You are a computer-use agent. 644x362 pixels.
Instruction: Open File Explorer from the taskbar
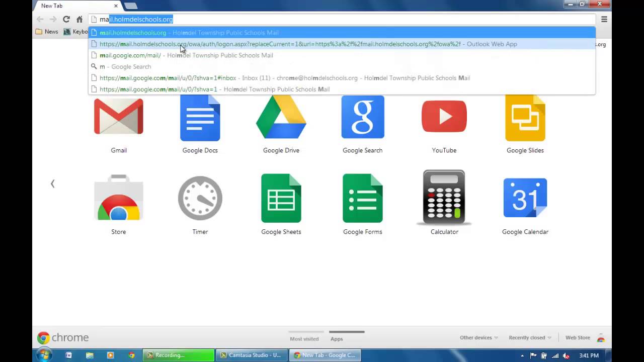pyautogui.click(x=90, y=355)
